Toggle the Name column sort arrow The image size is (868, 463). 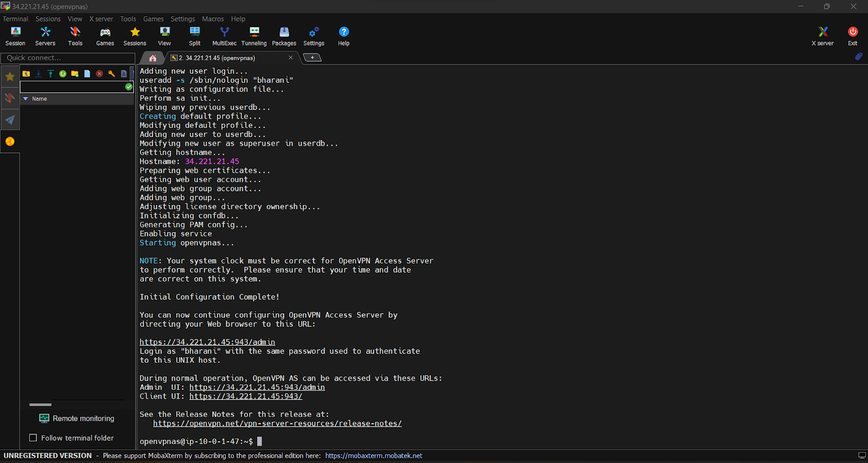(25, 99)
